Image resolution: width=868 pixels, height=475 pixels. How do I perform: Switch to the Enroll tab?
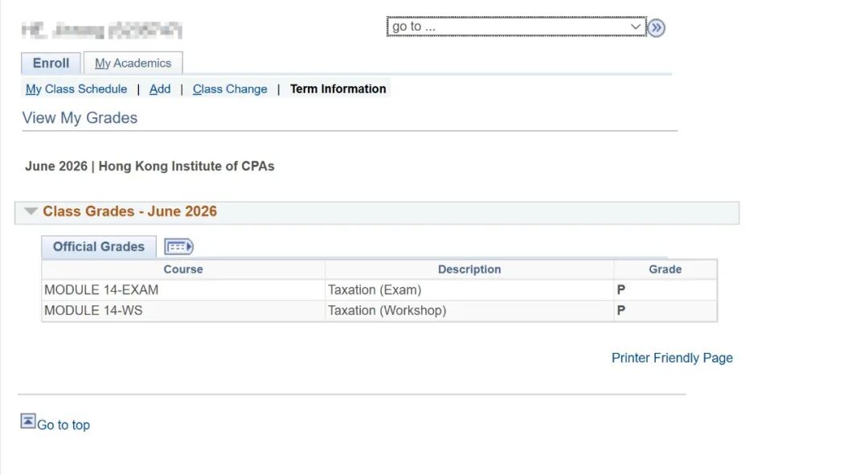point(51,63)
